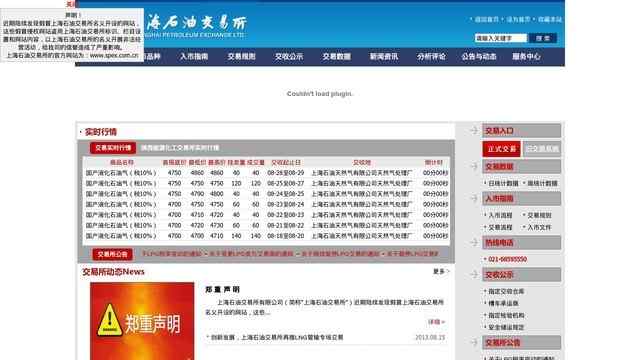The width and height of the screenshot is (640, 360).
Task: Click the table row with dates 08-24至08-25
Action: click(x=267, y=194)
